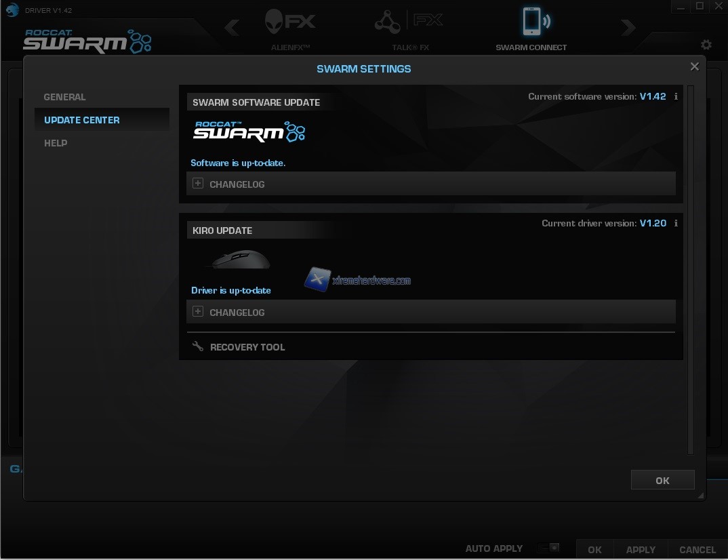Open settings with the gear icon
Image resolution: width=728 pixels, height=560 pixels.
(706, 45)
